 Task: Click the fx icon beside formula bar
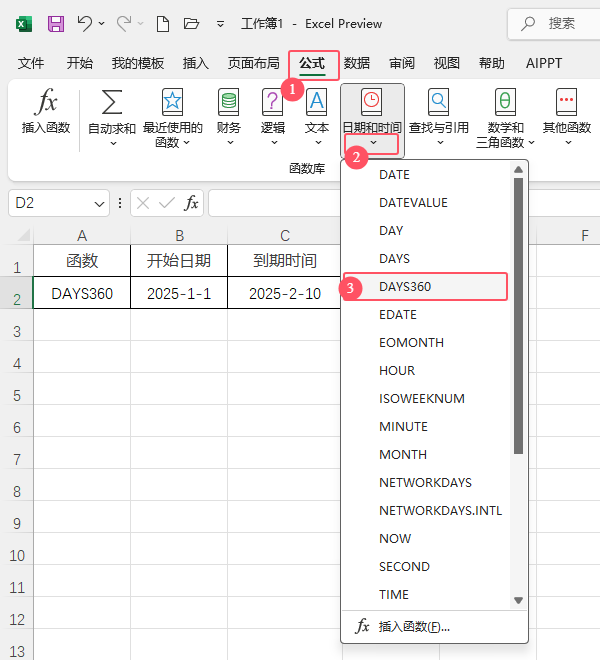point(191,203)
